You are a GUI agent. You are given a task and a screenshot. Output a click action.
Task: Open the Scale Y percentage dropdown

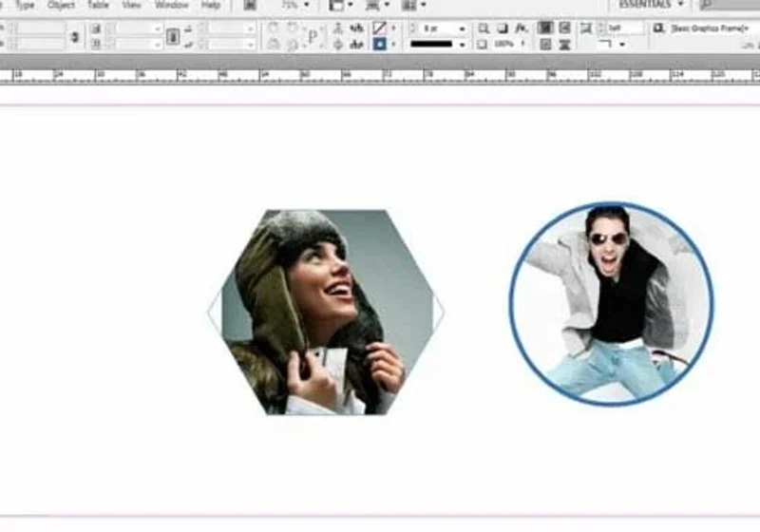pos(251,45)
